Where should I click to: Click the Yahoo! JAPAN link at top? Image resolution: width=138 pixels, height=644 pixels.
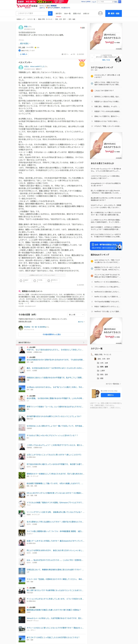86,2
